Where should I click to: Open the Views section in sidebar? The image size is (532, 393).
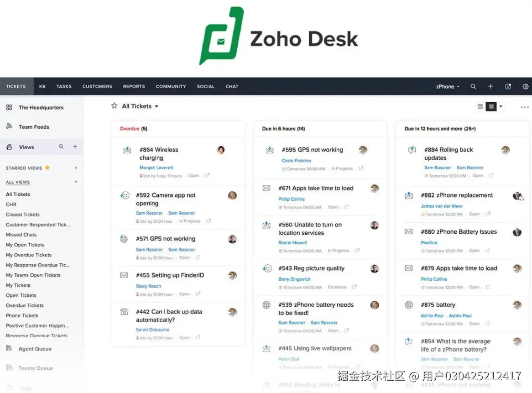click(x=26, y=147)
